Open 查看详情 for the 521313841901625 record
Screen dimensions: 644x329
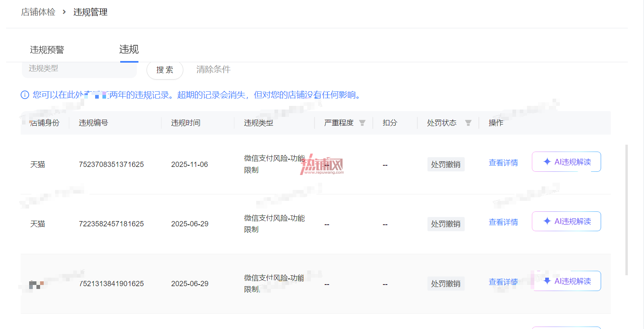click(x=503, y=282)
